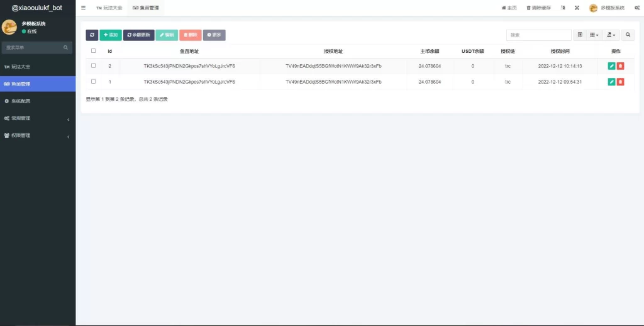Click the table view toggle icon
The image size is (644, 326).
pyautogui.click(x=580, y=35)
